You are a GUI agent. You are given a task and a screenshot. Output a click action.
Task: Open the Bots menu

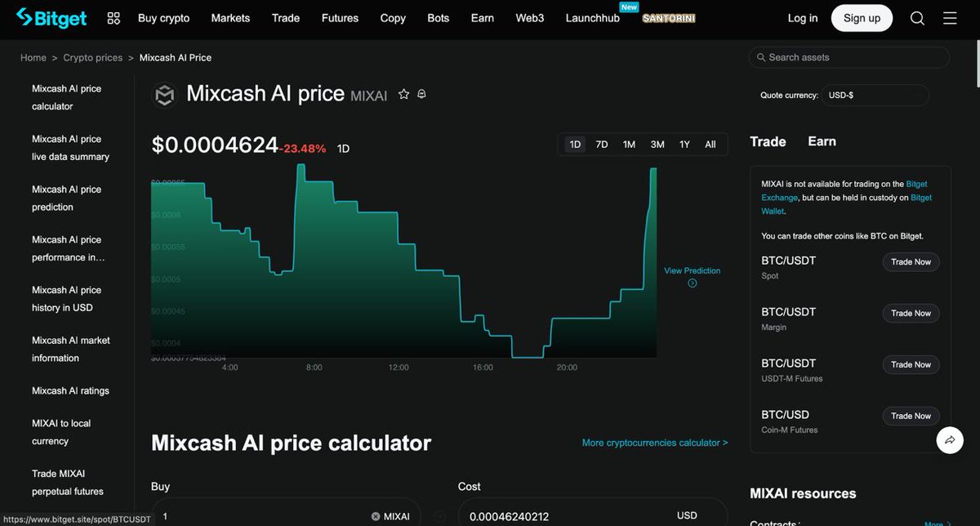click(x=439, y=18)
